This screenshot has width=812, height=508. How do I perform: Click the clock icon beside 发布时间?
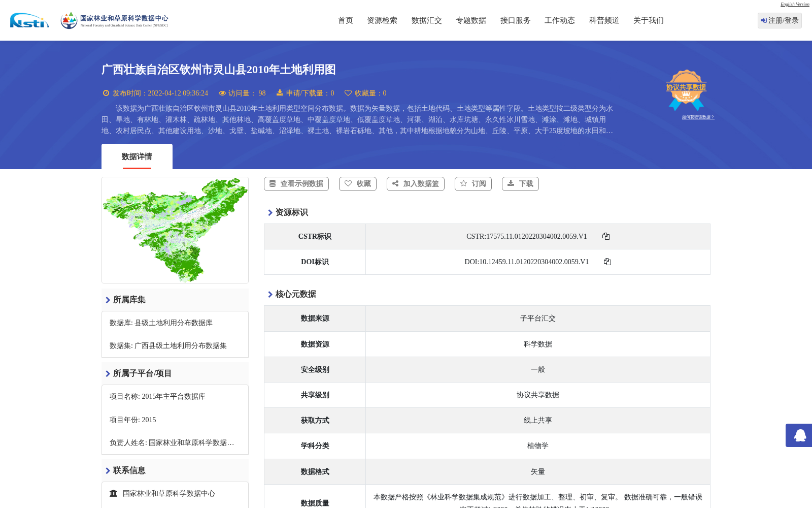pyautogui.click(x=106, y=93)
